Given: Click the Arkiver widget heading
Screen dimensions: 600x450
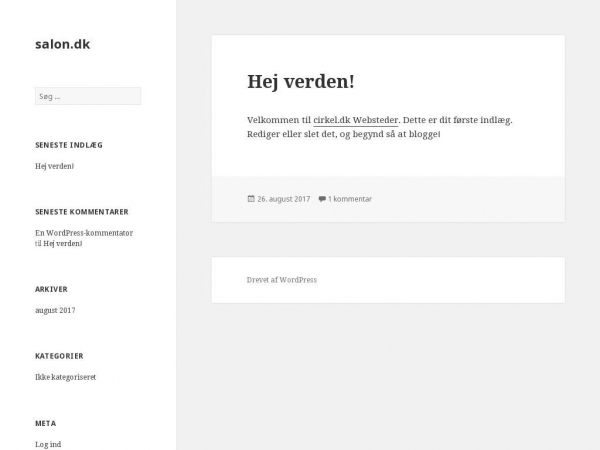Looking at the screenshot, I should [51, 289].
